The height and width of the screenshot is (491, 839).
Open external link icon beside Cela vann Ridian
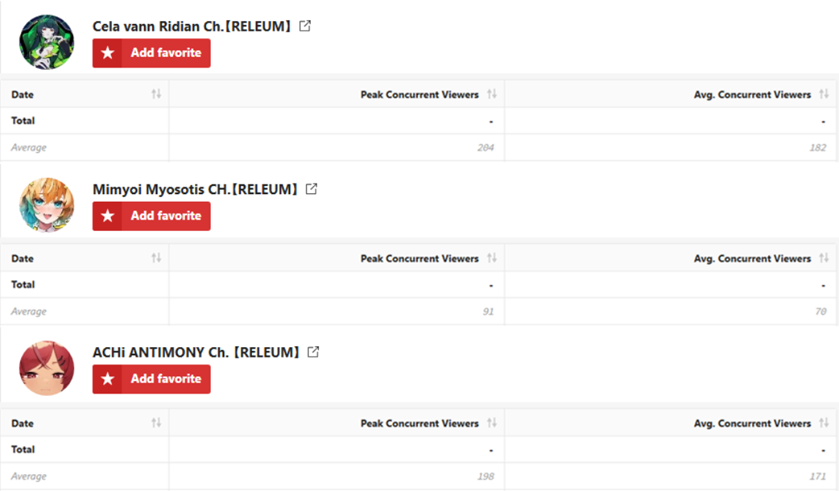[x=304, y=26]
